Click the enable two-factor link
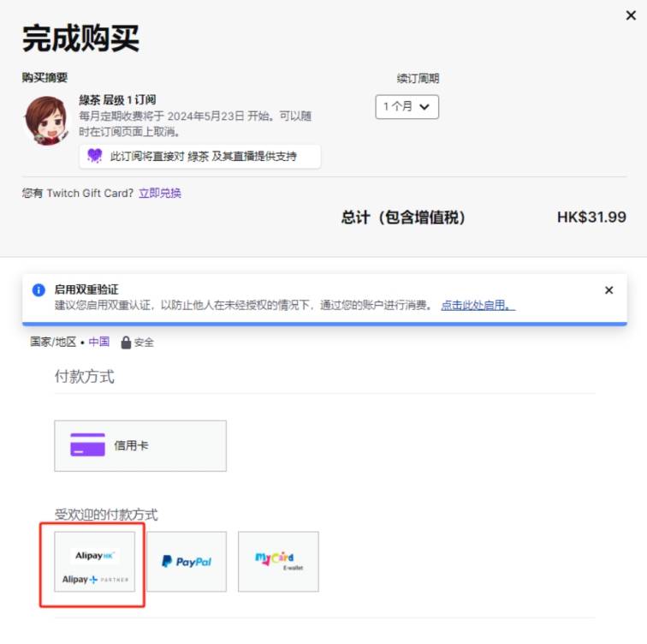Image resolution: width=647 pixels, height=644 pixels. [478, 305]
